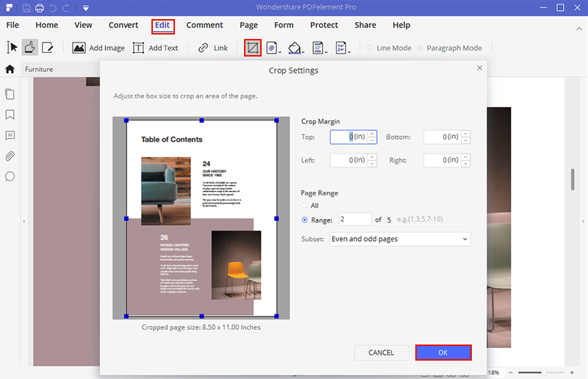588x379 pixels.
Task: Increase the Bottom crop margin
Action: (465, 134)
